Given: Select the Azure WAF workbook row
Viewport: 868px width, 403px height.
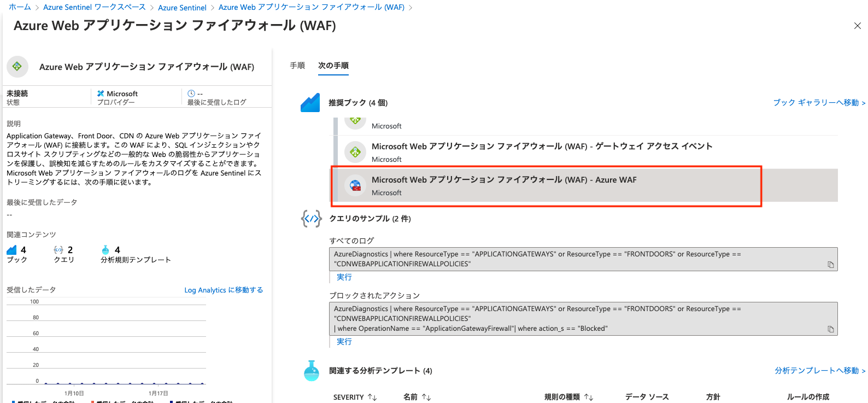Looking at the screenshot, I should click(x=585, y=185).
